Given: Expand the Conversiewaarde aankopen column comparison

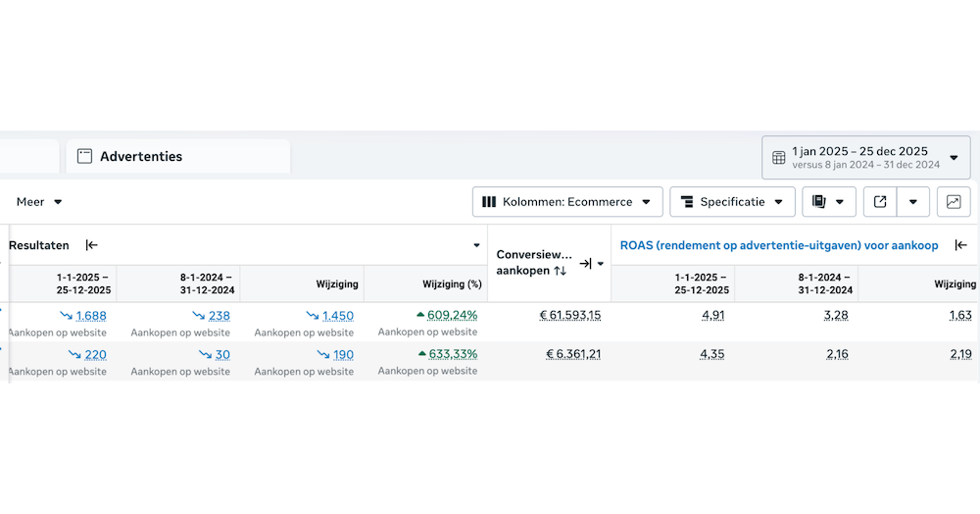Looking at the screenshot, I should tap(585, 263).
